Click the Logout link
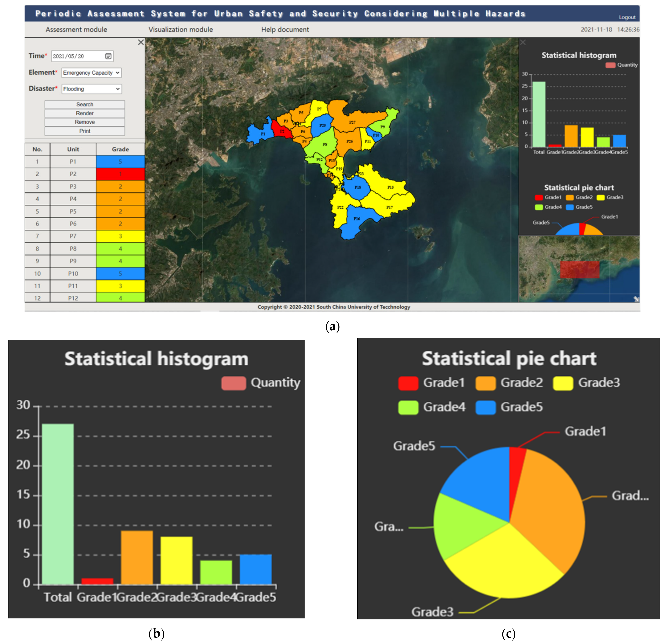The image size is (665, 644). (627, 17)
